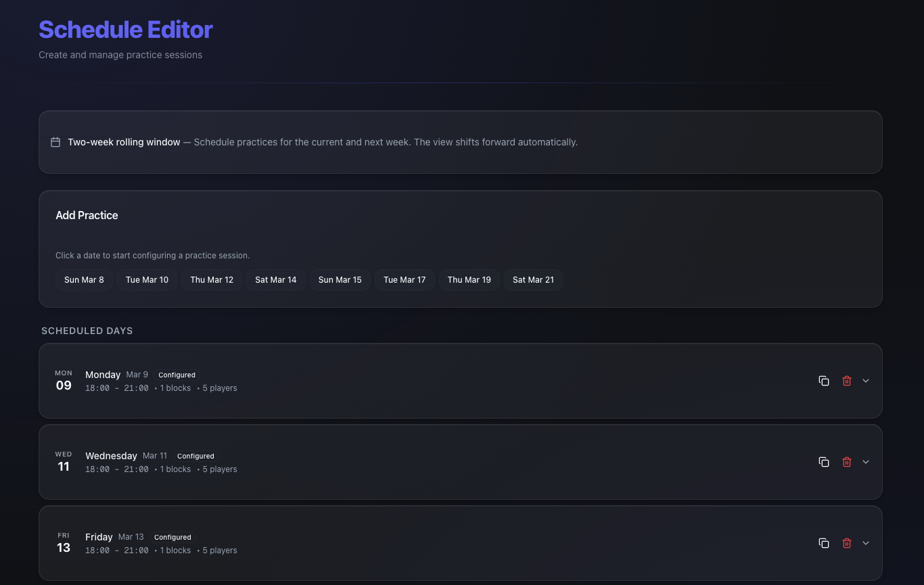Select the Tue Mar 17 date
Viewport: 924px width, 585px height.
404,279
